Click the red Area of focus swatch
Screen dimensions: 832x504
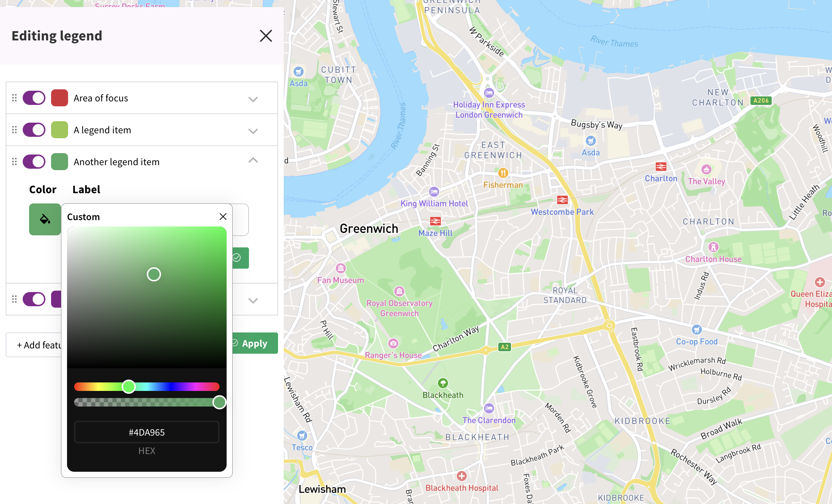[60, 98]
